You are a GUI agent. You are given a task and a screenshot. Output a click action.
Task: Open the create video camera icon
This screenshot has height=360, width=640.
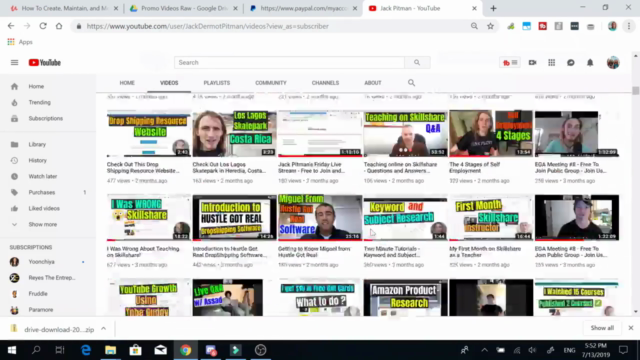tap(532, 62)
